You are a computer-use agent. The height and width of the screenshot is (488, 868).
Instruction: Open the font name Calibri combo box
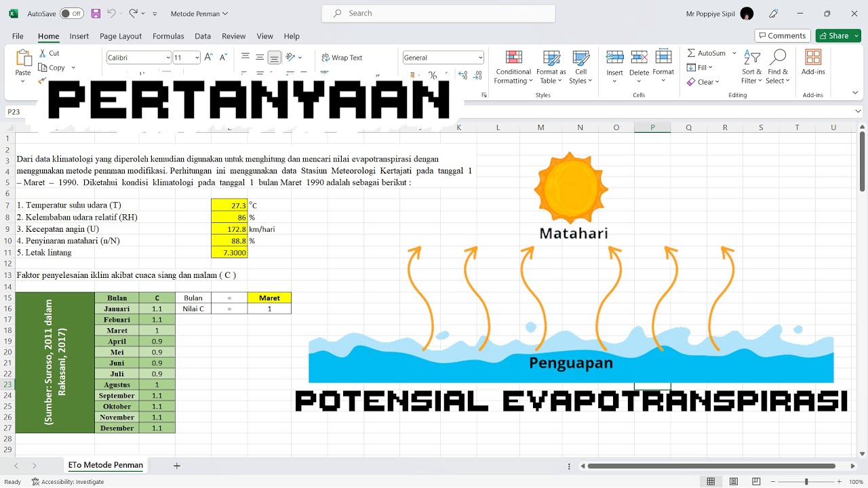tap(138, 58)
